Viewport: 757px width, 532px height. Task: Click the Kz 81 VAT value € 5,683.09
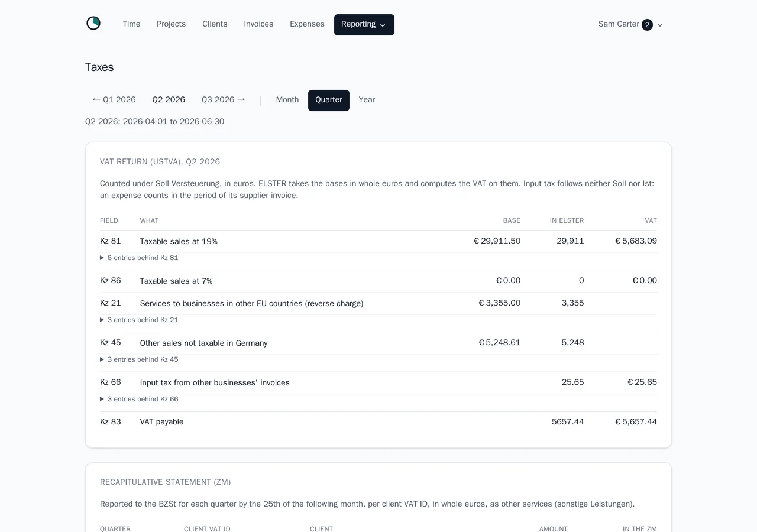click(636, 241)
